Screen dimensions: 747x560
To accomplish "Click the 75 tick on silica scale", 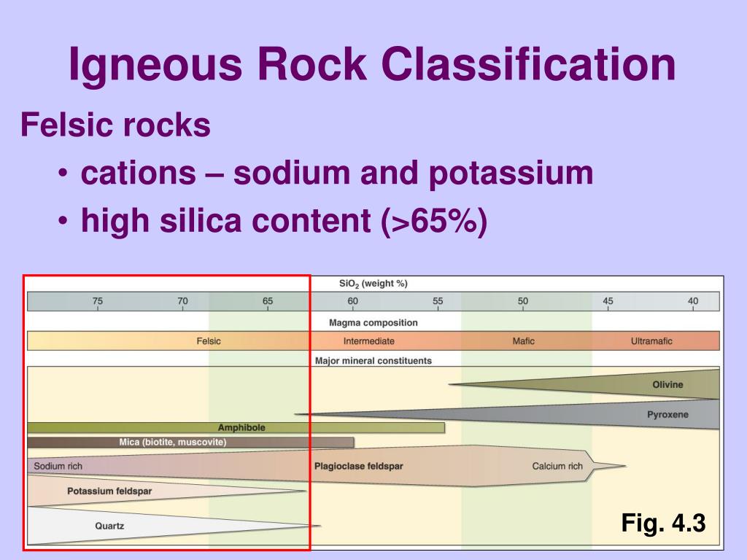I will coord(97,301).
